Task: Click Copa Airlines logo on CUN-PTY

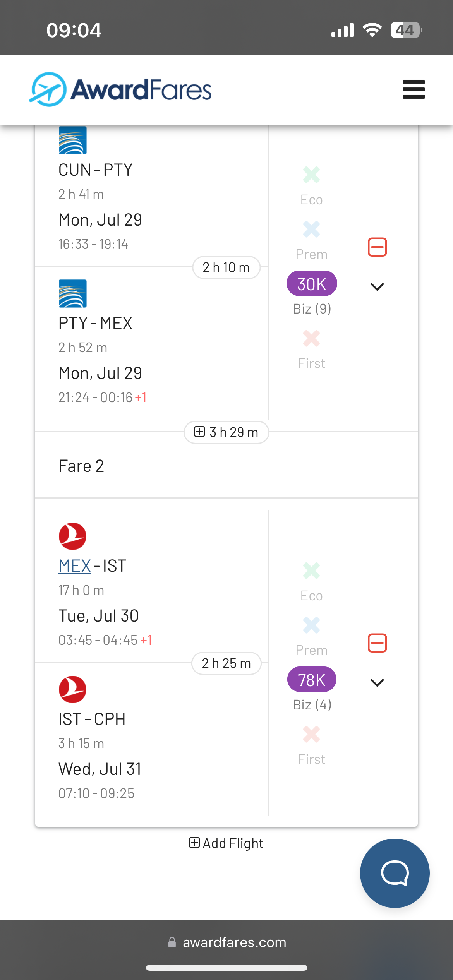Action: pyautogui.click(x=72, y=140)
